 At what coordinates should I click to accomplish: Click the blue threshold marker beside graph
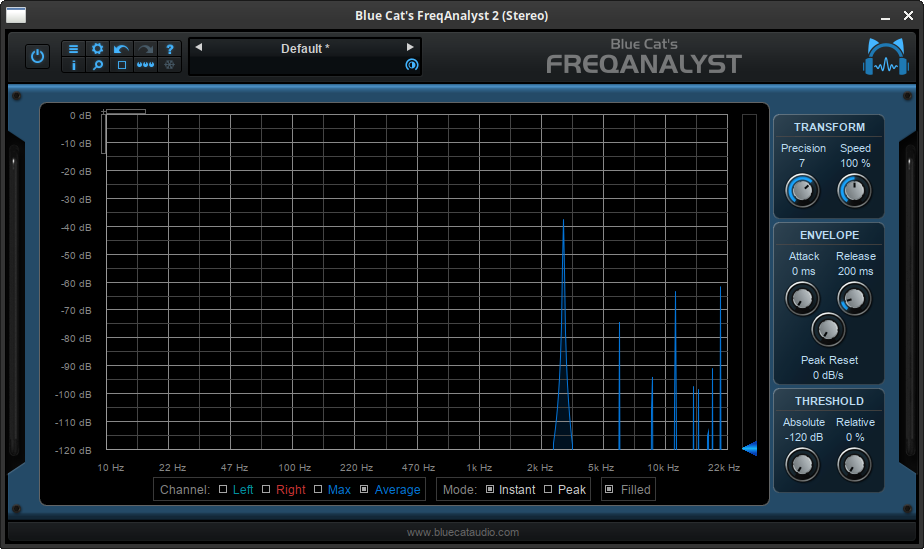tap(749, 448)
